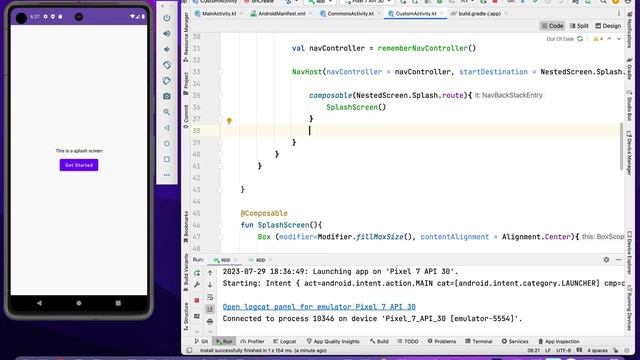This screenshot has width=640, height=360.
Task: Close the CustomActivity.kt tab
Action: 442,14
